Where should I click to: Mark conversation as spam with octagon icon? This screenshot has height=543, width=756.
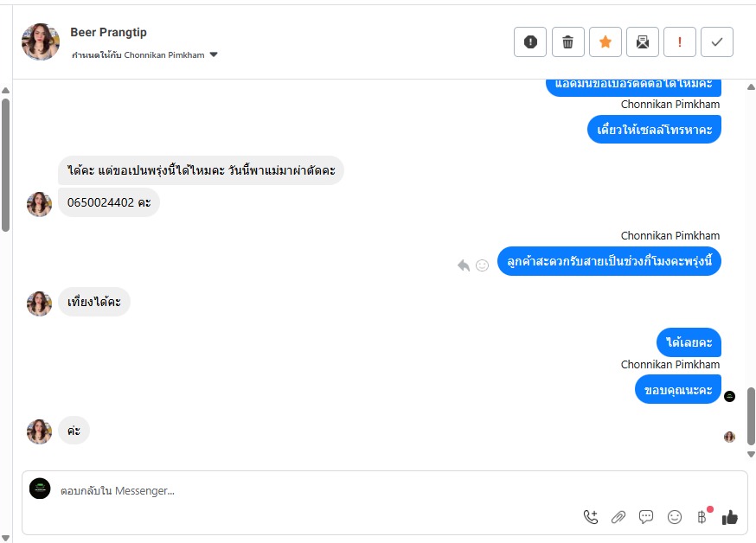tap(530, 42)
